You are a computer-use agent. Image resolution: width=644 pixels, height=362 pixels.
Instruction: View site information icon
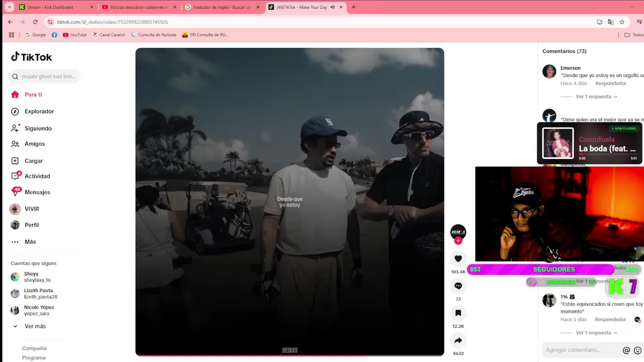[50, 22]
